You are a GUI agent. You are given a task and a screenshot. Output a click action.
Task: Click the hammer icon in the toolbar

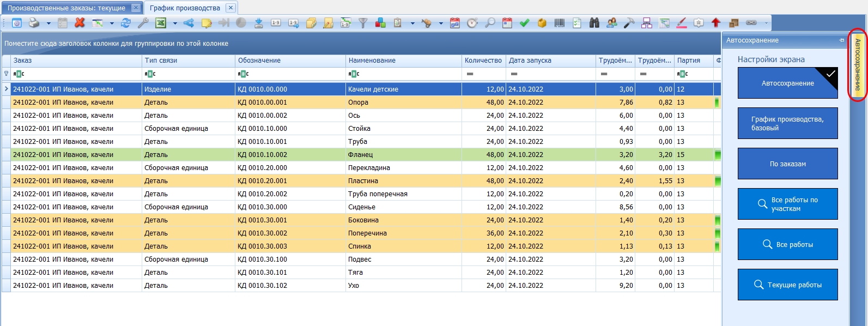pos(629,23)
